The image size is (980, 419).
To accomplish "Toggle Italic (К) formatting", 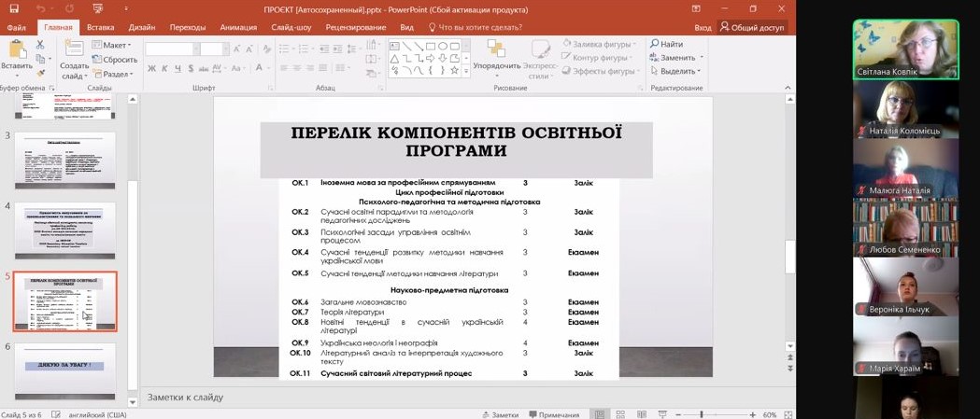I will click(164, 68).
